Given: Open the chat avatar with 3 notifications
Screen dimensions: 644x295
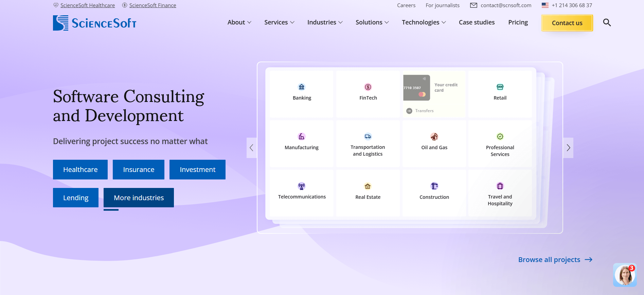Looking at the screenshot, I should click(x=625, y=275).
